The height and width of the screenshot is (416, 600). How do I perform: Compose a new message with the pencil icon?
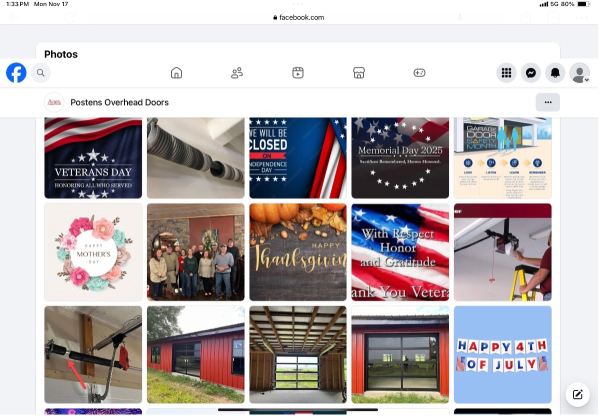[x=577, y=395]
